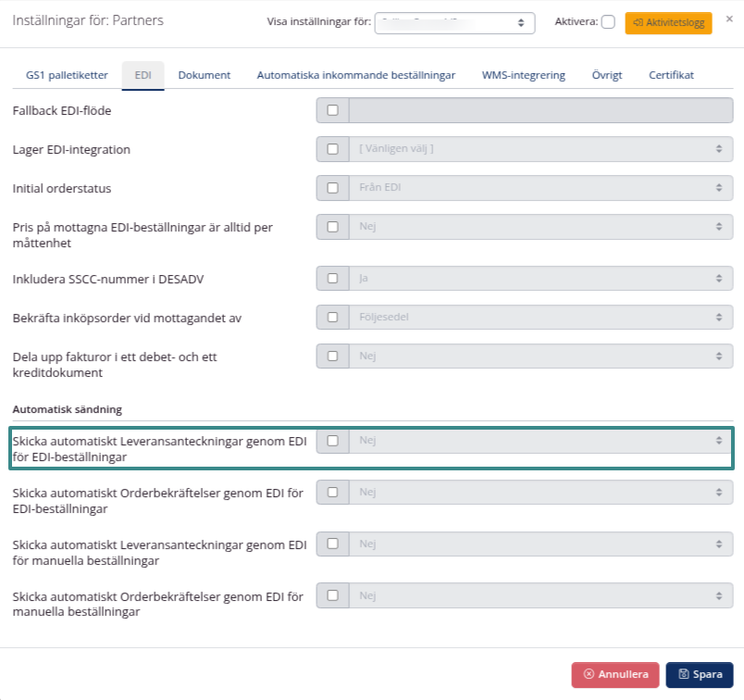The width and height of the screenshot is (744, 700).
Task: Open the Visa inställningar för dropdown
Action: pyautogui.click(x=454, y=22)
